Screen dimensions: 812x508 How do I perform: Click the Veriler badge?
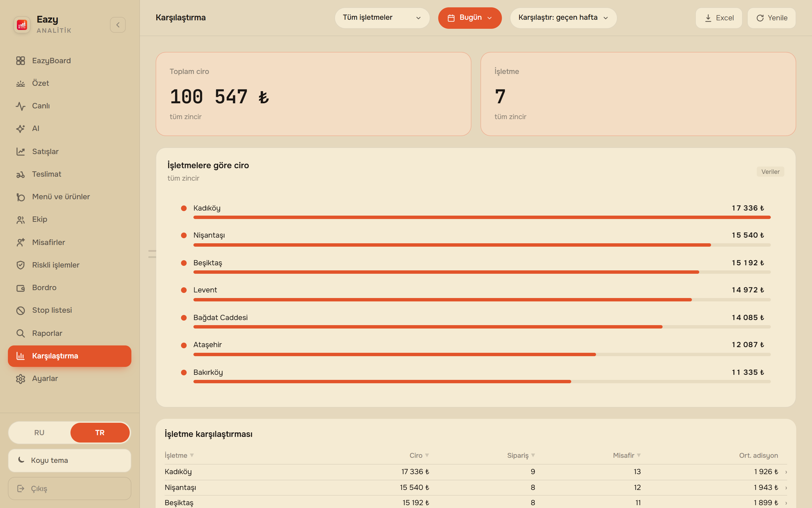pyautogui.click(x=770, y=172)
